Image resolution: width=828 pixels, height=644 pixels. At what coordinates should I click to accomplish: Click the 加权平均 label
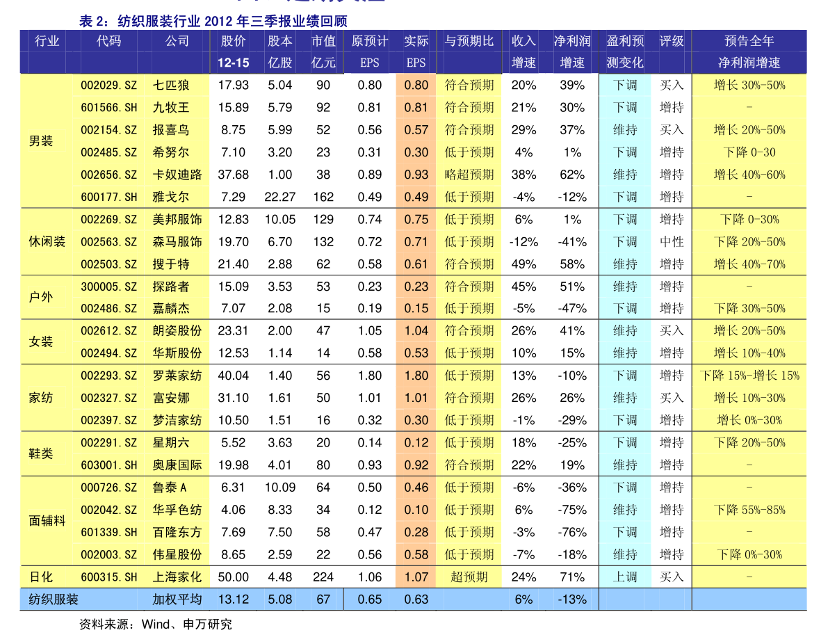177,599
